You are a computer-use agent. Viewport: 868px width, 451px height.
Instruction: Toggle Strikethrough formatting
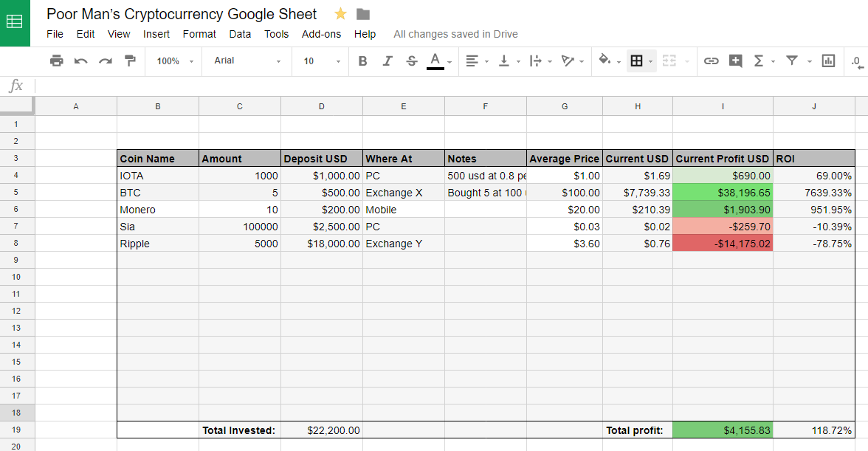(x=411, y=61)
